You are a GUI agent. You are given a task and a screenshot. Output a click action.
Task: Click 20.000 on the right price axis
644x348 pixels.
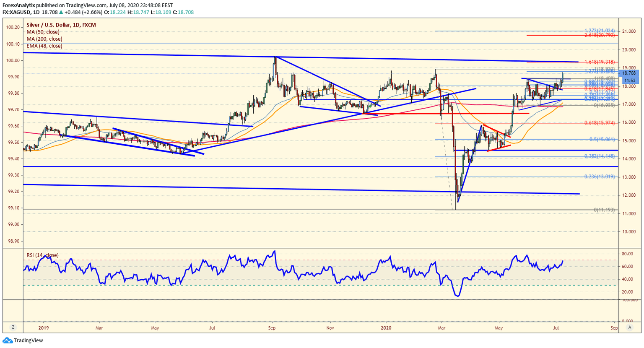pyautogui.click(x=629, y=50)
